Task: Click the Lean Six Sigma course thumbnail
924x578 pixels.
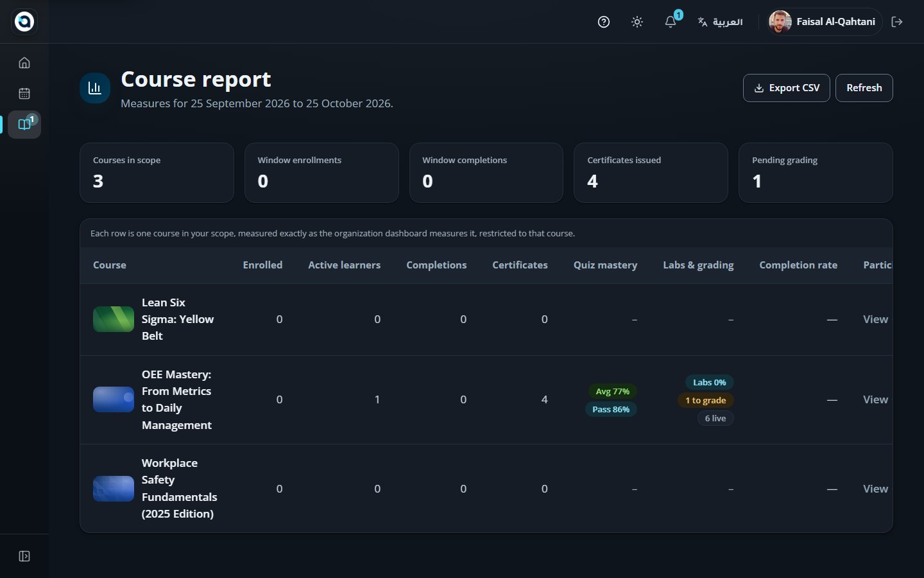Action: pos(114,319)
